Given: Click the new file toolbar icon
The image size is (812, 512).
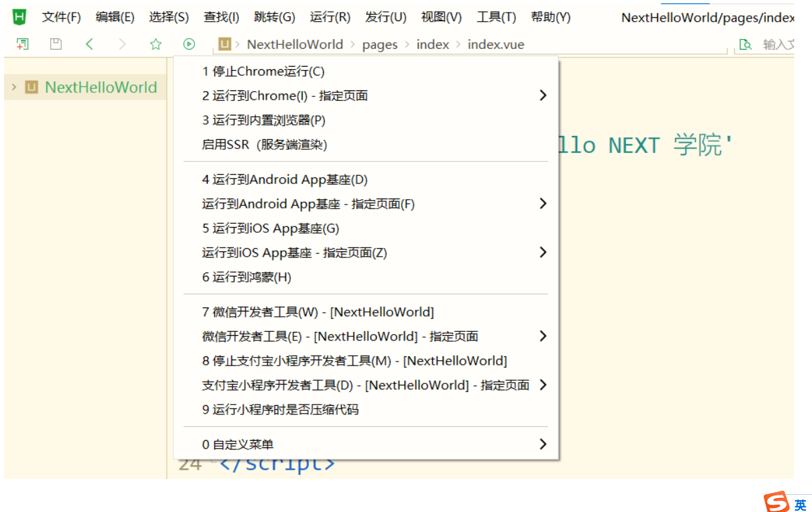Looking at the screenshot, I should pyautogui.click(x=23, y=44).
